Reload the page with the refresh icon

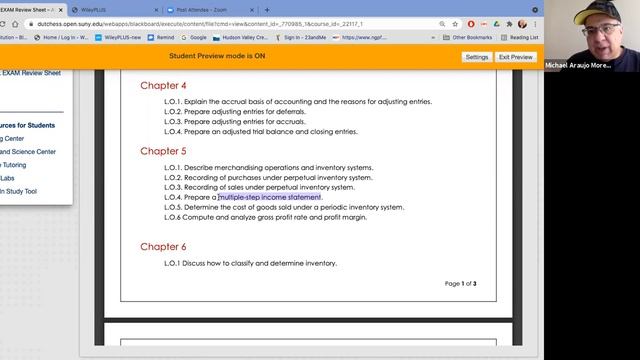pyautogui.click(x=2, y=24)
